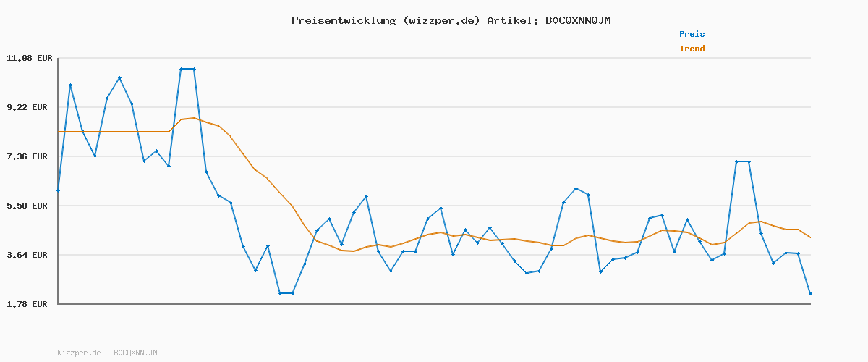868x362 pixels.
Task: Select the chart title Preisentwicklung text
Action: point(344,20)
